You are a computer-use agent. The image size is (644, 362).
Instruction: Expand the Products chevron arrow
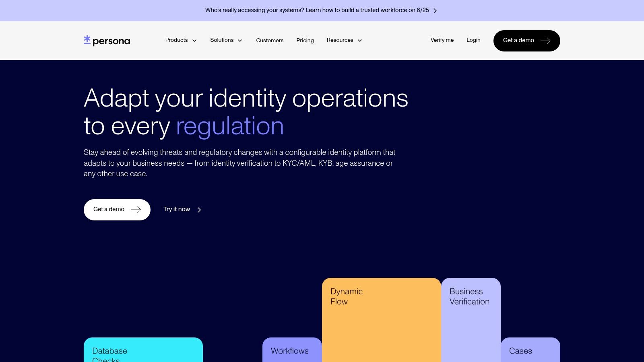(x=194, y=41)
